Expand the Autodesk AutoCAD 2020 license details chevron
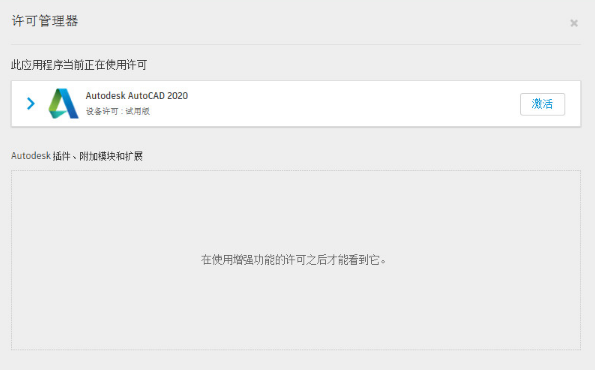The height and width of the screenshot is (370, 595). (31, 103)
